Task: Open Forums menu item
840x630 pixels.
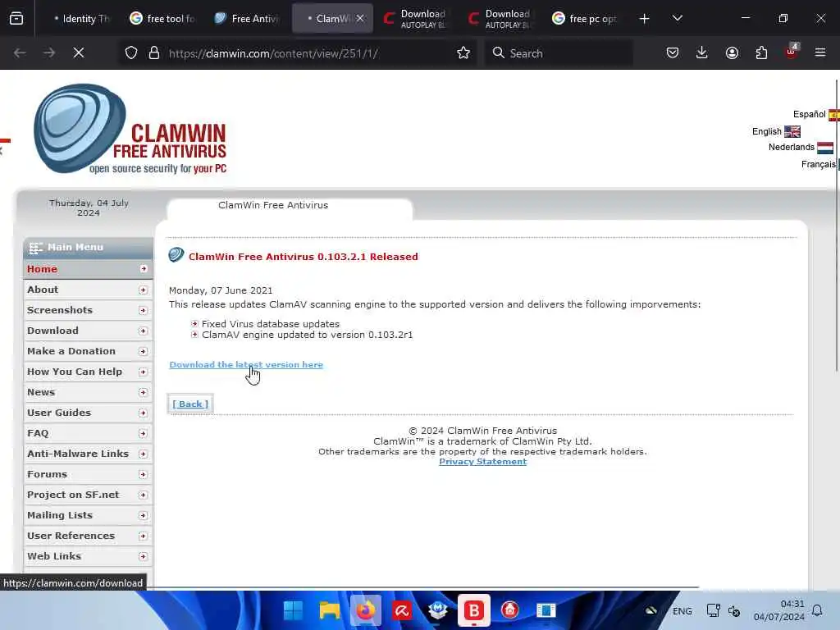Action: tap(88, 474)
